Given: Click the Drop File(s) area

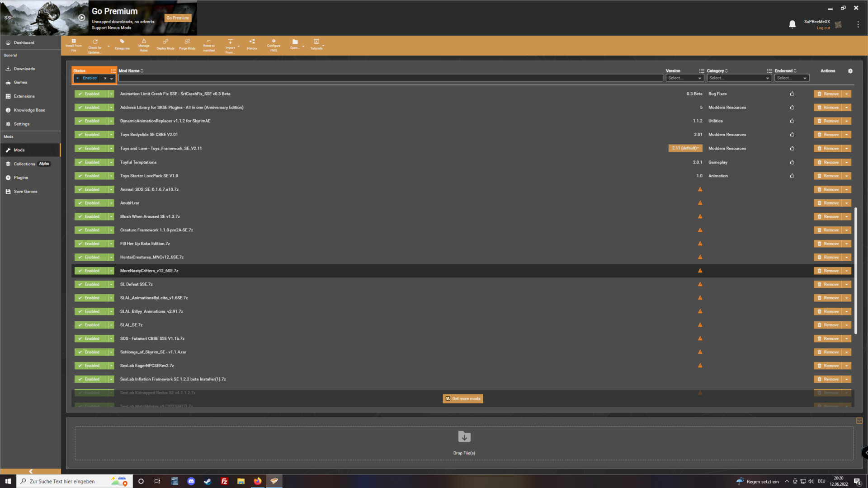Looking at the screenshot, I should click(x=464, y=443).
